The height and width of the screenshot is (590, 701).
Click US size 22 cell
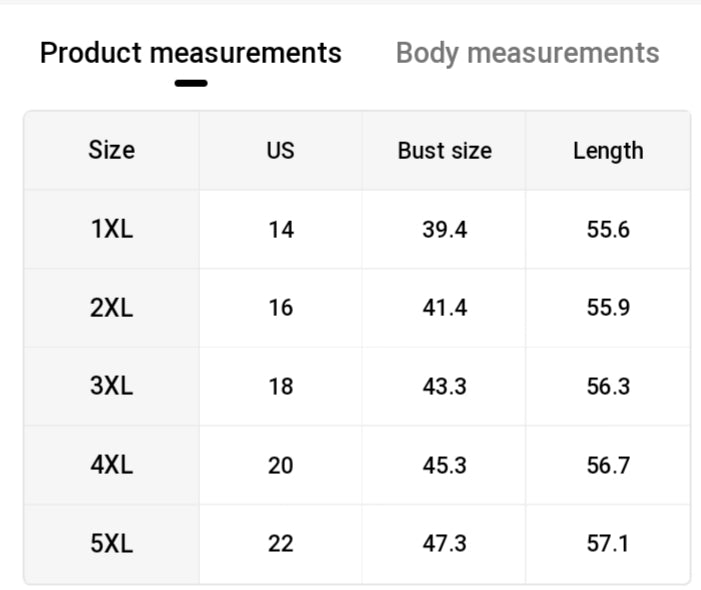point(281,544)
